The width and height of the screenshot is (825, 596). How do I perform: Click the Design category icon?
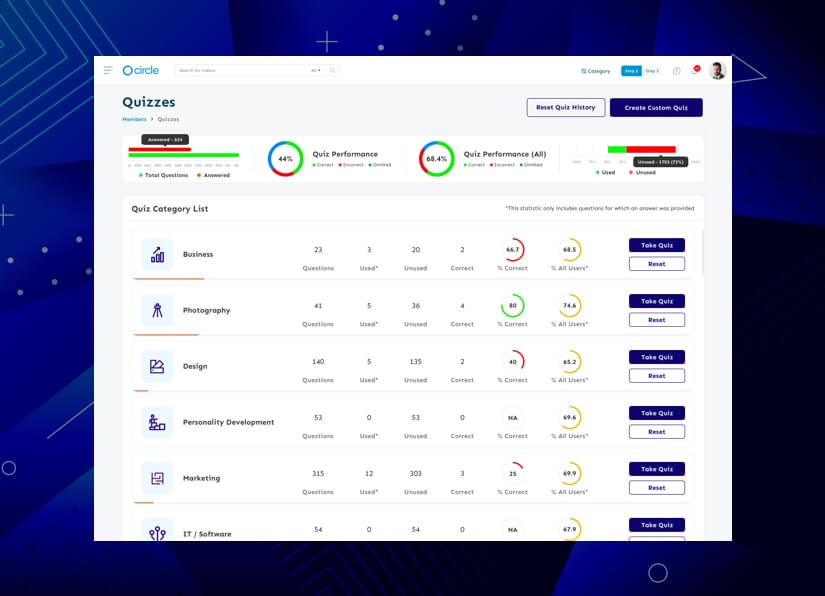pyautogui.click(x=157, y=367)
